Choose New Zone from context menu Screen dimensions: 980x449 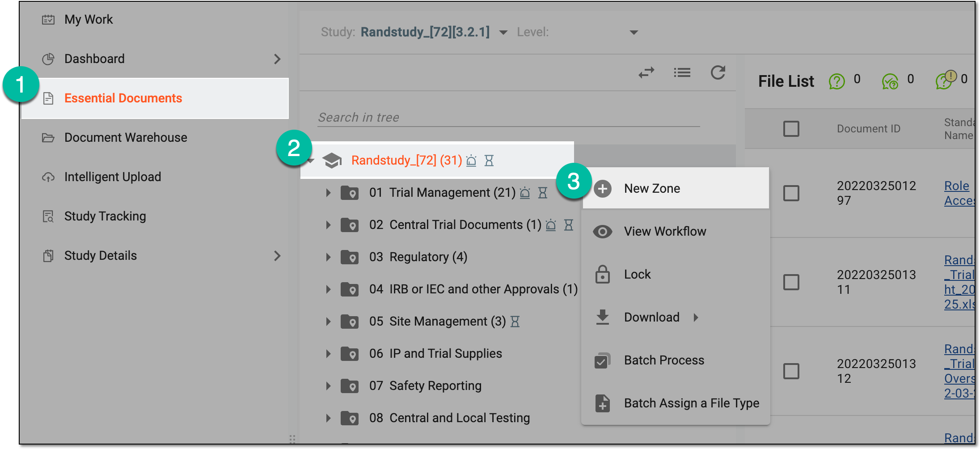[676, 189]
